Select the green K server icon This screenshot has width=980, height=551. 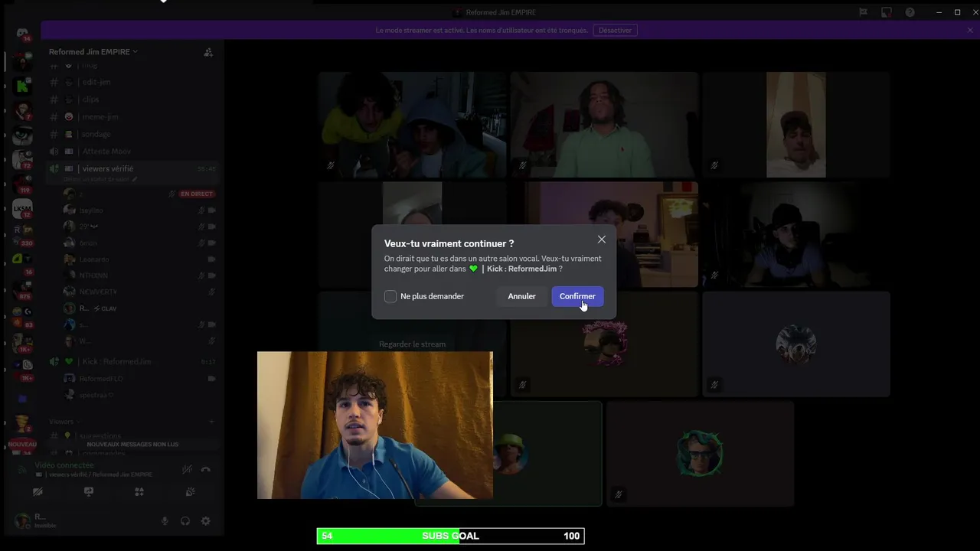pos(22,86)
